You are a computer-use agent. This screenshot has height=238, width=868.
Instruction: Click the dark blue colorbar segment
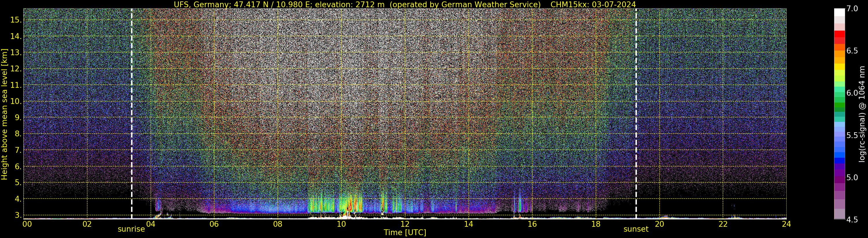tap(840, 161)
